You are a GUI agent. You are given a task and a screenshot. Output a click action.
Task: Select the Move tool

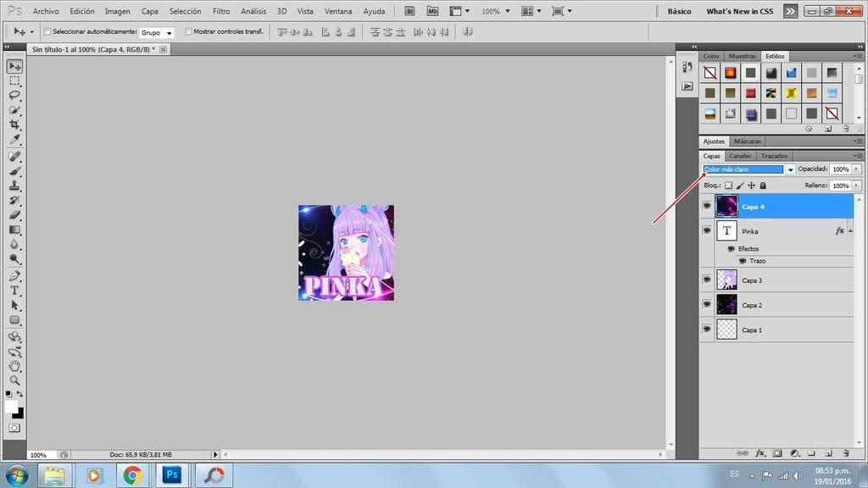pos(14,66)
